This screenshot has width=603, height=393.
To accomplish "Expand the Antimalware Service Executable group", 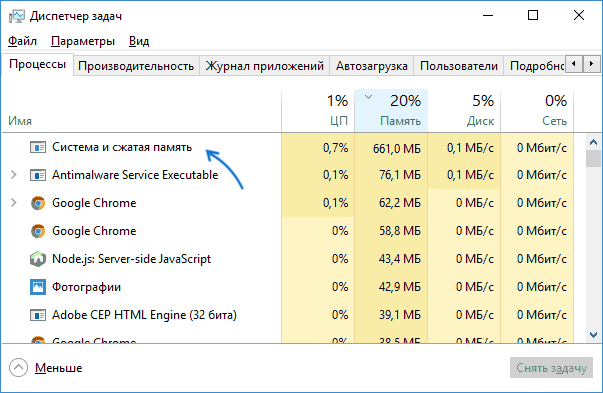I will (14, 175).
